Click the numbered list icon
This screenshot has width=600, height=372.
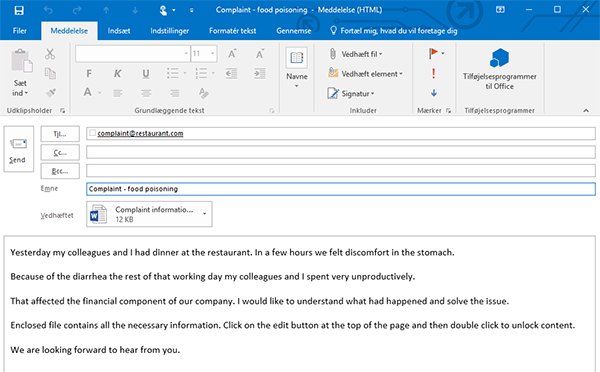click(201, 73)
